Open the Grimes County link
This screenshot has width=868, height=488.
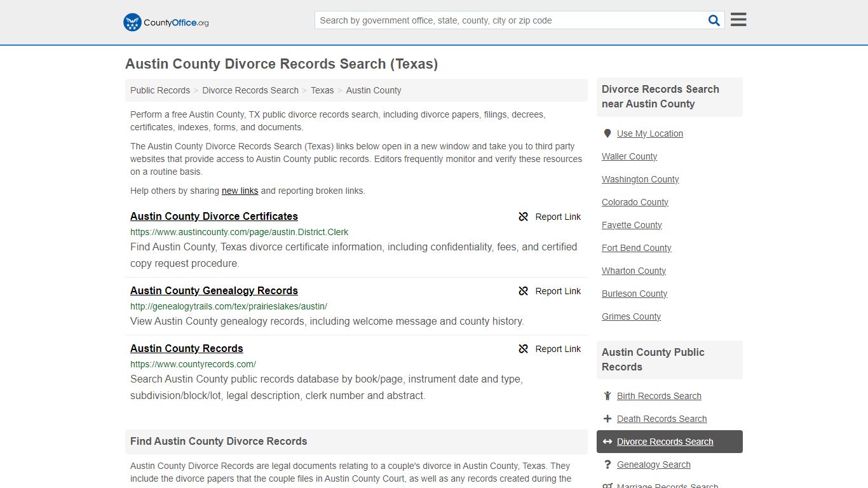click(631, 316)
